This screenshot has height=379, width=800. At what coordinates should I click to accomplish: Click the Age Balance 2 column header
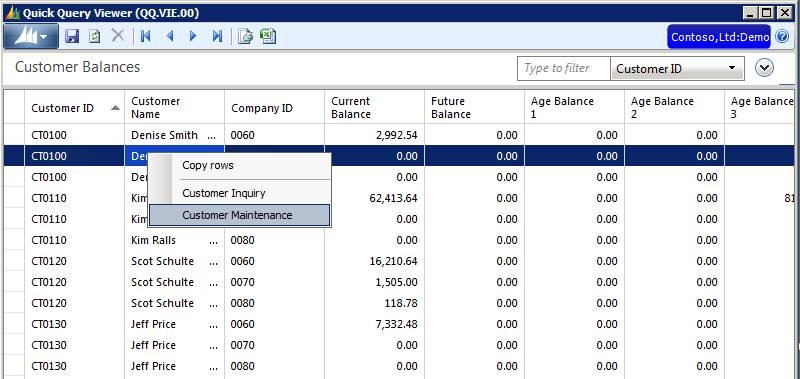pyautogui.click(x=674, y=108)
